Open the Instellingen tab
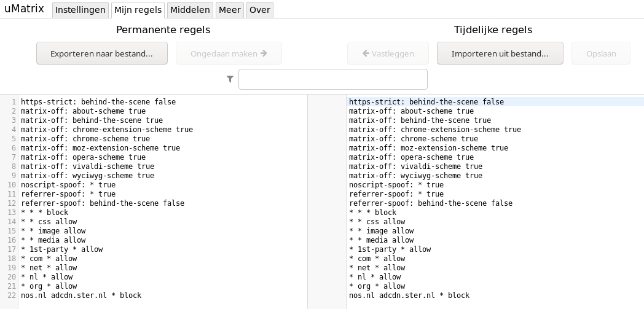This screenshot has height=309, width=644. (x=81, y=10)
